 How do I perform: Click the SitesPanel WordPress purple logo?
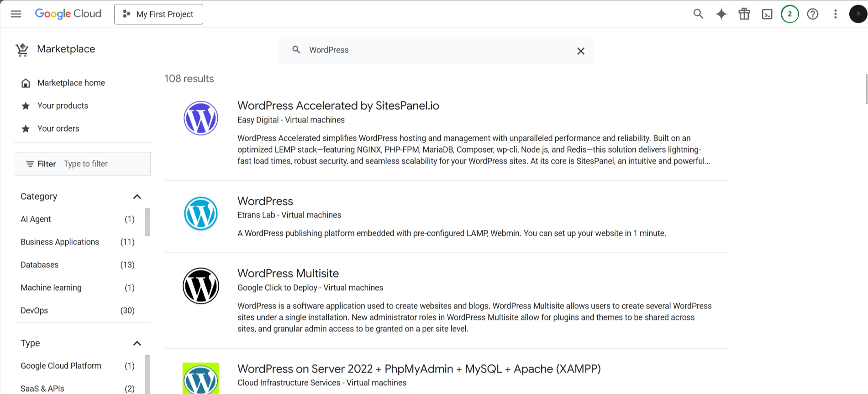201,118
